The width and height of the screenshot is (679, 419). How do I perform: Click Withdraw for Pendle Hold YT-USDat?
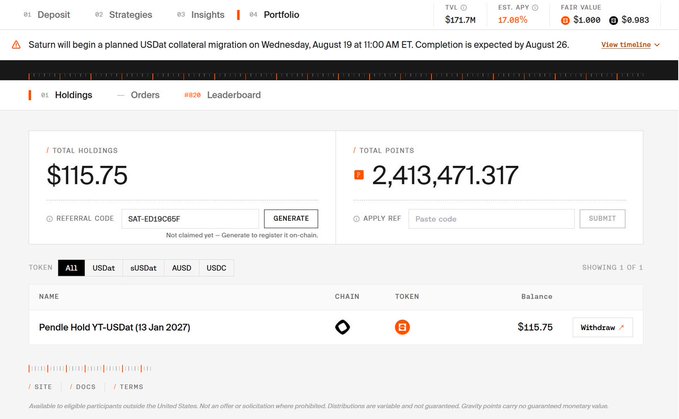tap(602, 327)
